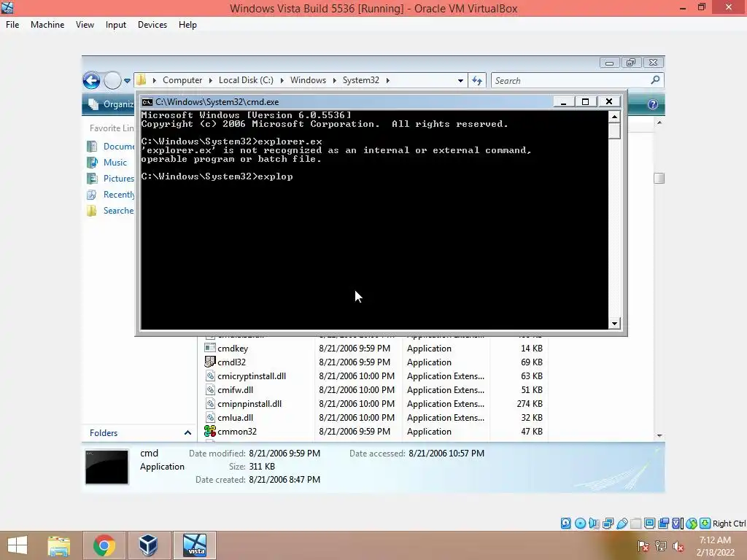This screenshot has width=747, height=560.
Task: Expand the Windows breadcrumb arrow
Action: (x=334, y=80)
